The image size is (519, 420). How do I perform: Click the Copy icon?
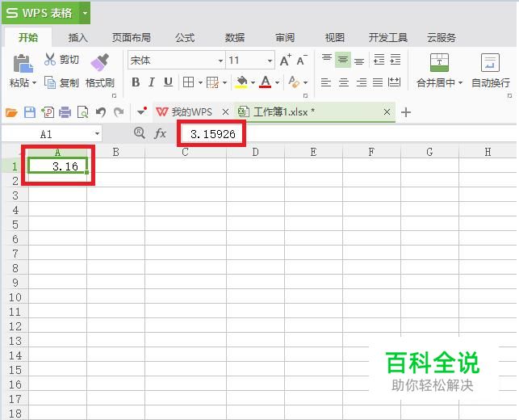coord(50,82)
